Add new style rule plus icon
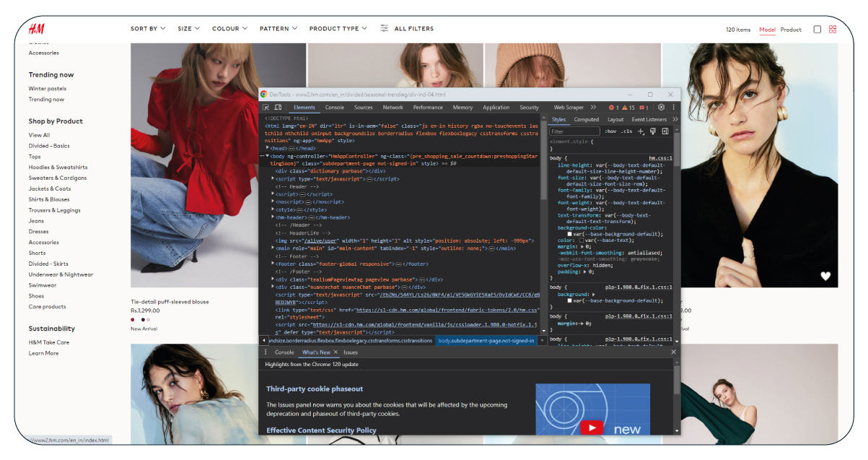Viewport: 868px width, 460px height. point(641,131)
